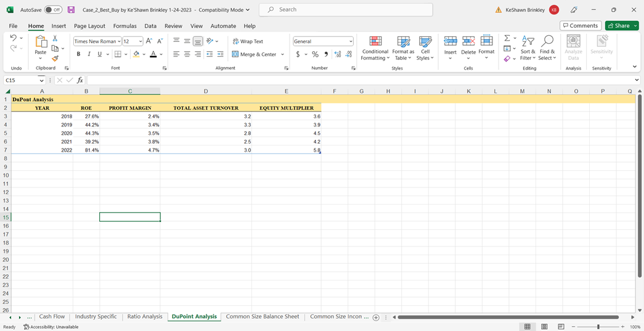Open the Comments pane button
644x331 pixels.
(579, 26)
